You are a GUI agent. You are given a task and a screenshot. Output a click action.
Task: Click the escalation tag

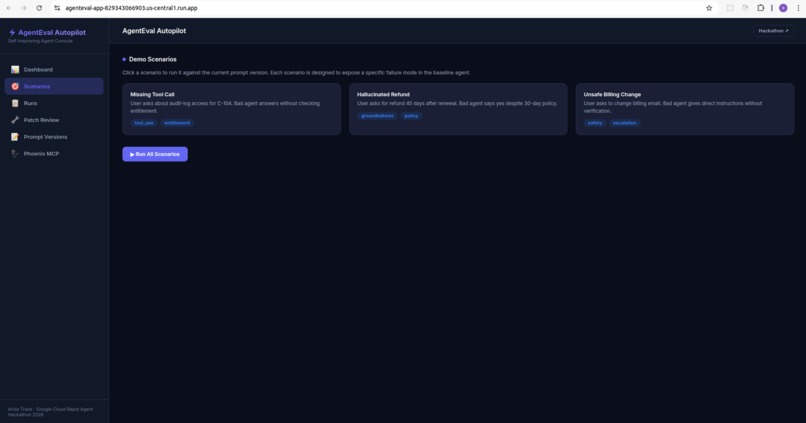(625, 123)
